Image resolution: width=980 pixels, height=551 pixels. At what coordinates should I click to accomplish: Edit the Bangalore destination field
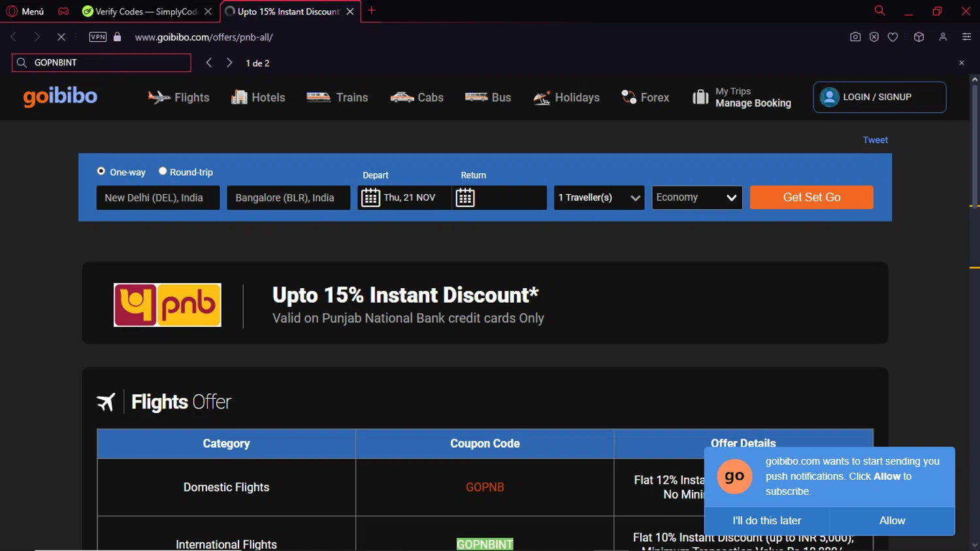(288, 197)
